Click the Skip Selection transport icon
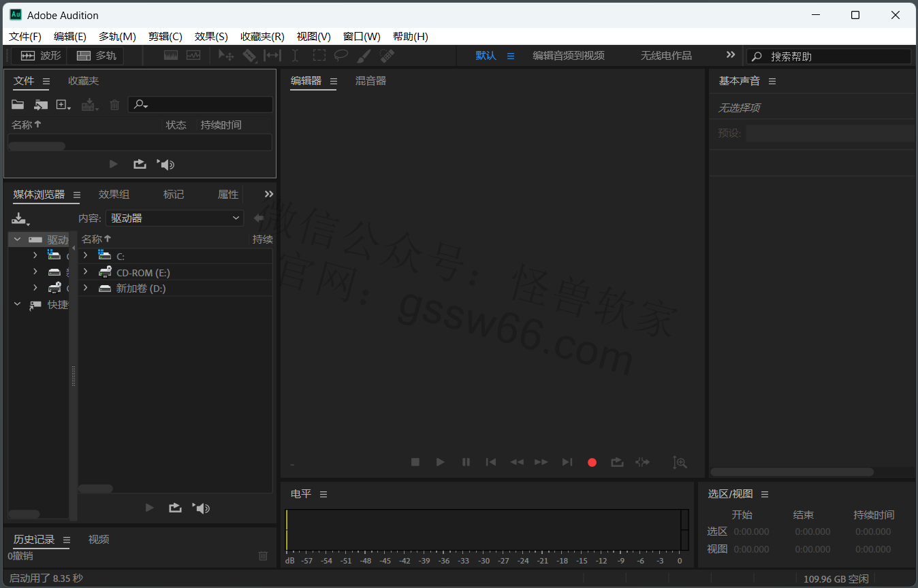Image resolution: width=918 pixels, height=588 pixels. coord(642,462)
